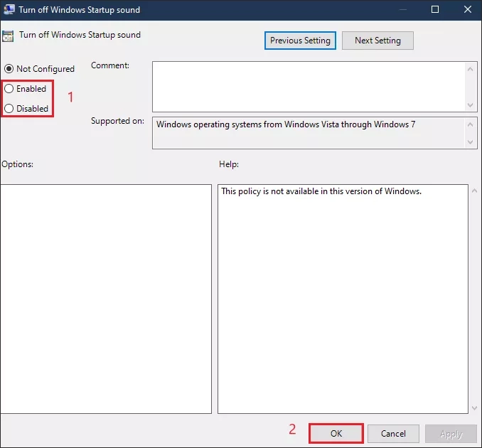Go to Next Setting
Screen dimensions: 482x448
pyautogui.click(x=377, y=41)
